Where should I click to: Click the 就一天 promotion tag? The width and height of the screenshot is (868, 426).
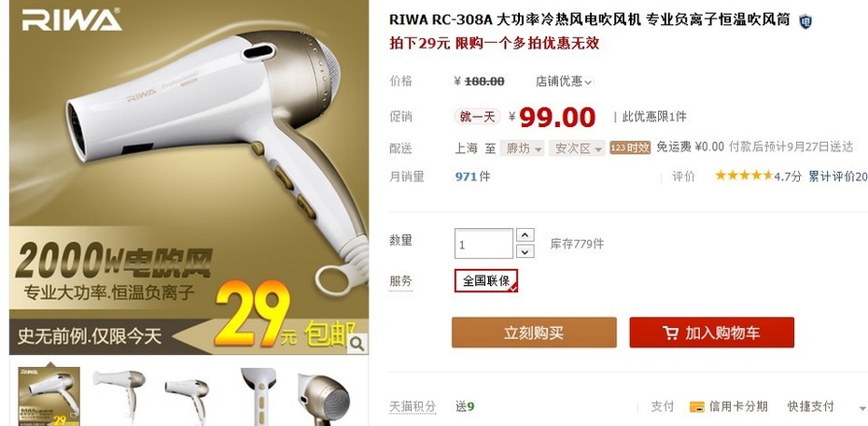pos(477,117)
